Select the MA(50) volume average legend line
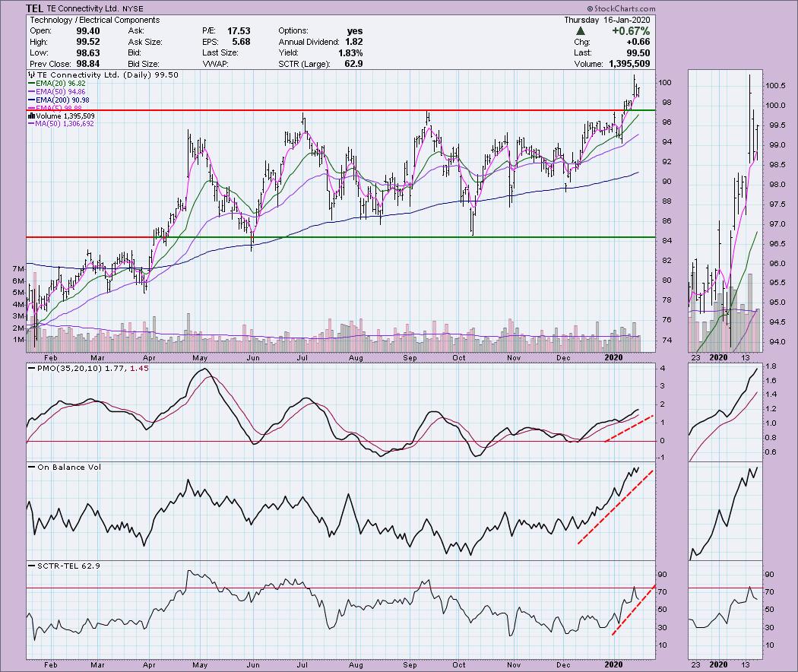Viewport: 798px width, 672px height. click(32, 124)
